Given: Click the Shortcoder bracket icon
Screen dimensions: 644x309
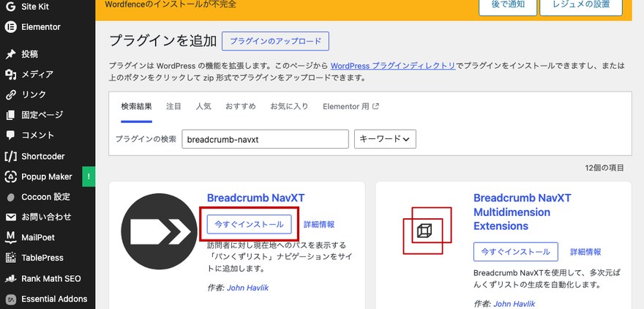Looking at the screenshot, I should pos(11,156).
